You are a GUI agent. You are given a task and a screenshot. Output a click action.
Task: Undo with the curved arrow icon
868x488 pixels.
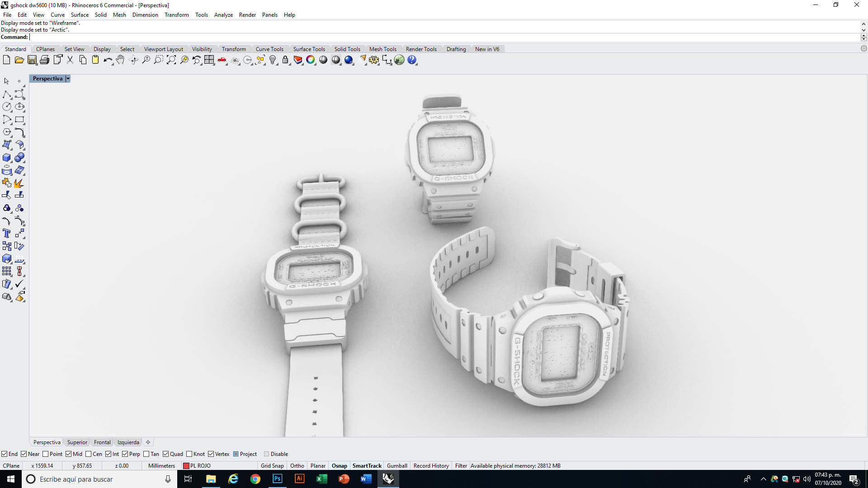click(x=108, y=60)
